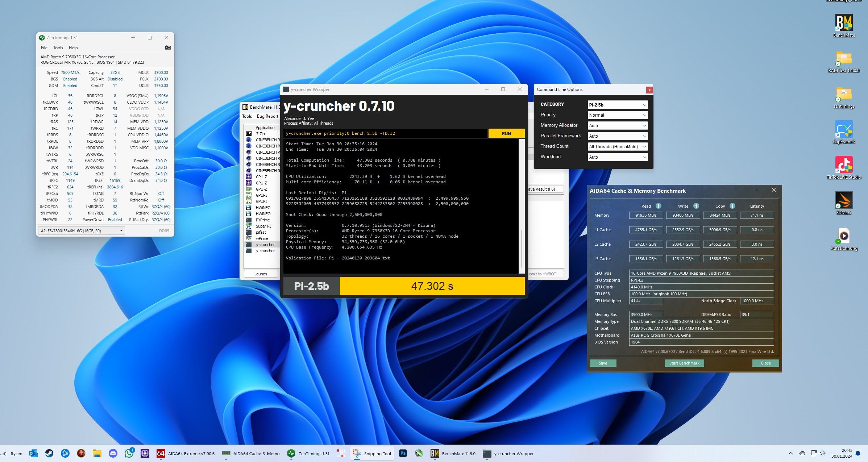Image resolution: width=868 pixels, height=462 pixels.
Task: Switch to ZenTimings 1.31 taskbar button
Action: [x=309, y=453]
